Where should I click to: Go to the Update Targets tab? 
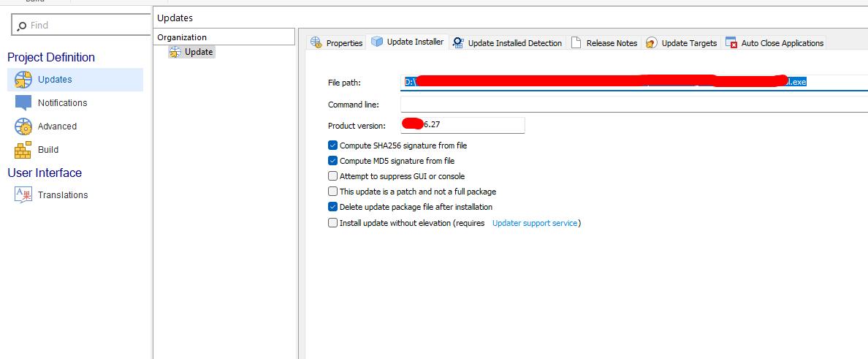682,43
